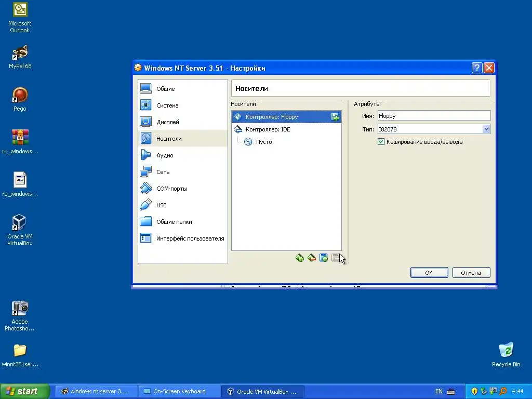Open the Сеть settings category
Screen dimensions: 532x399
(x=182, y=171)
